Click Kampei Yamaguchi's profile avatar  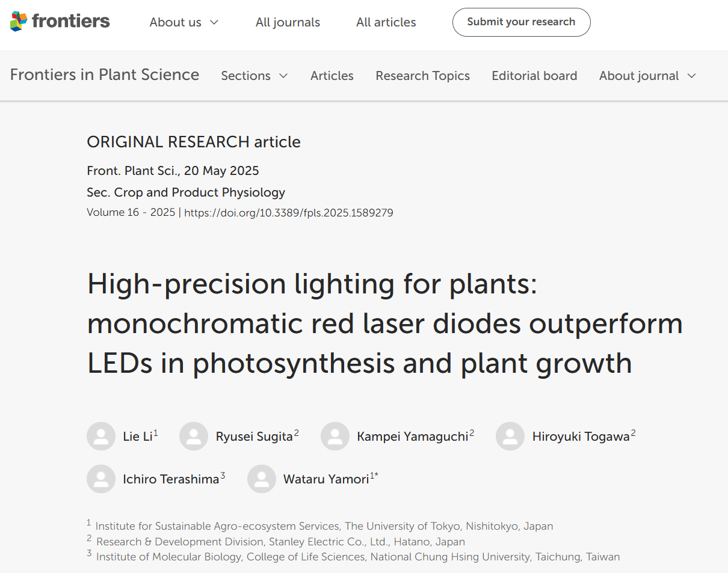[335, 437]
